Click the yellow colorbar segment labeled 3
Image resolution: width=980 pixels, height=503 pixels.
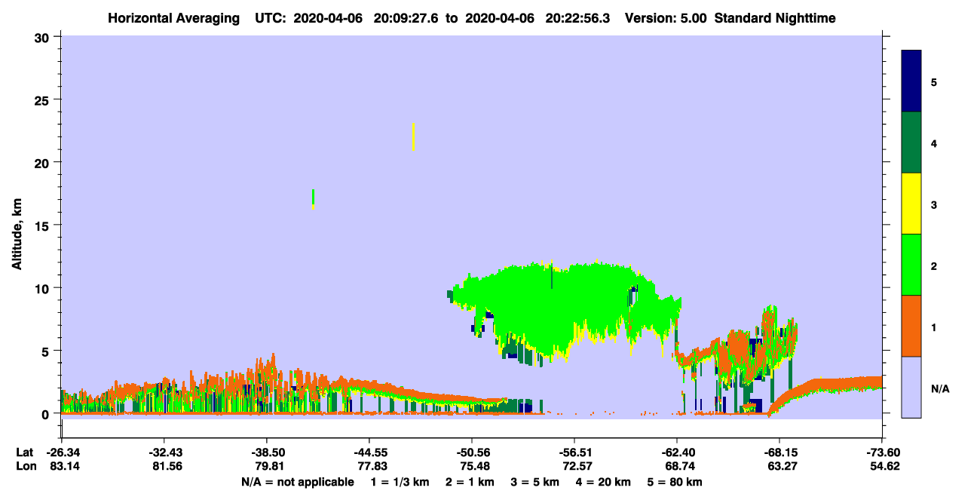(x=911, y=204)
